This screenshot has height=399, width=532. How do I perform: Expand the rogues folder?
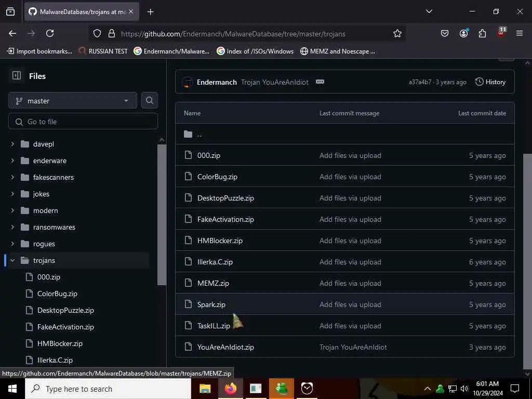point(12,244)
